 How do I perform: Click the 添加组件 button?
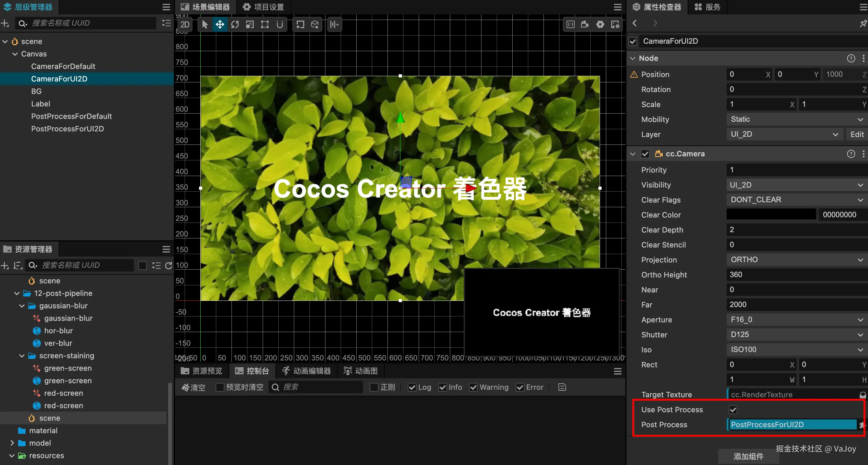[x=749, y=457]
